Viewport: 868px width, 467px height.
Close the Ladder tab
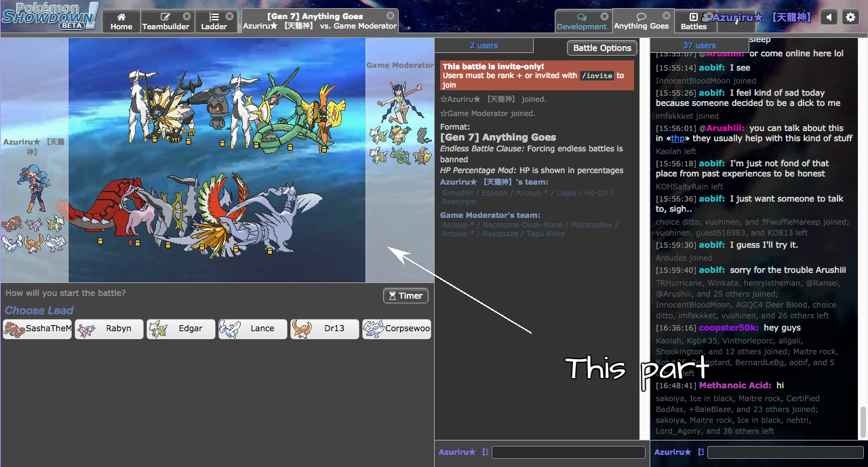click(229, 16)
